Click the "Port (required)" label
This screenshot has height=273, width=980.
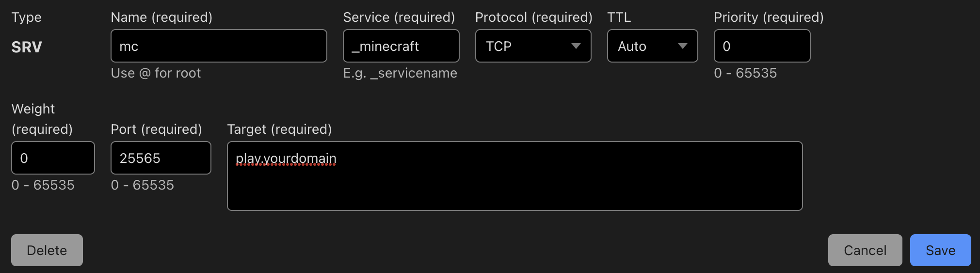(x=156, y=129)
